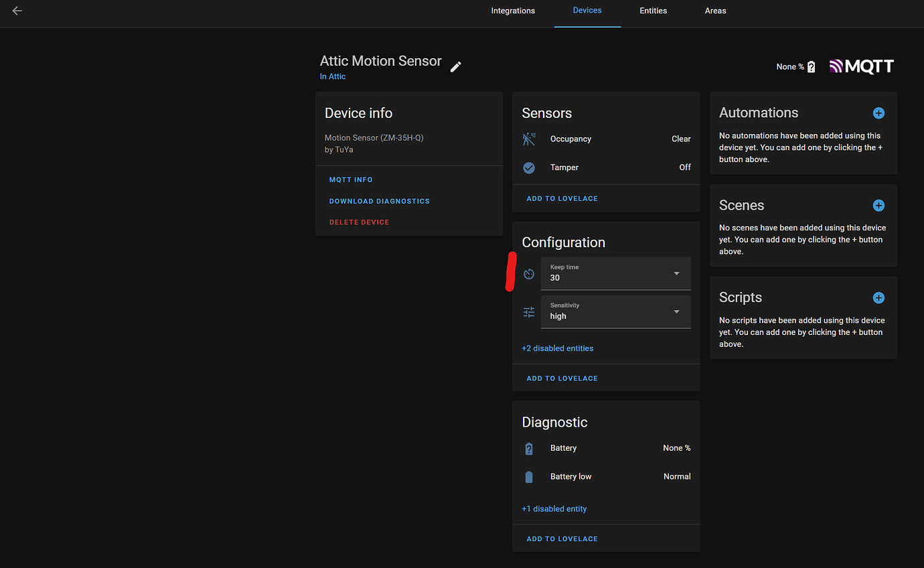Click the timer icon beside Keep time

coord(529,274)
